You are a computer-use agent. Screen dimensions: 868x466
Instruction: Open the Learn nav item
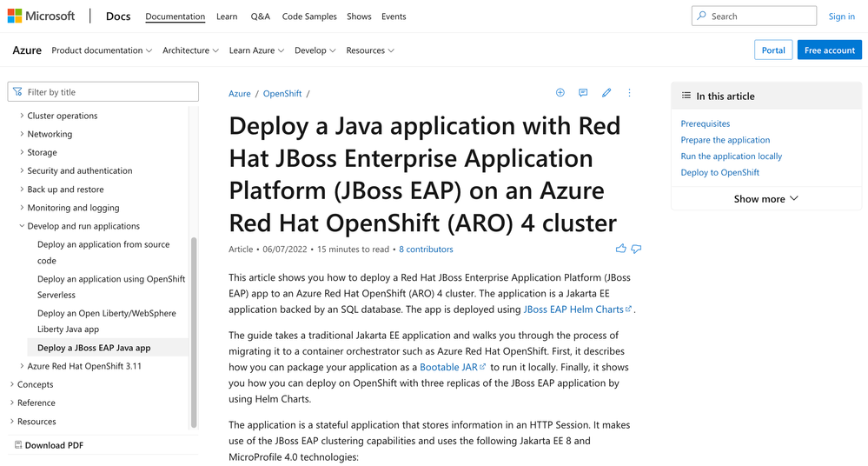point(227,16)
